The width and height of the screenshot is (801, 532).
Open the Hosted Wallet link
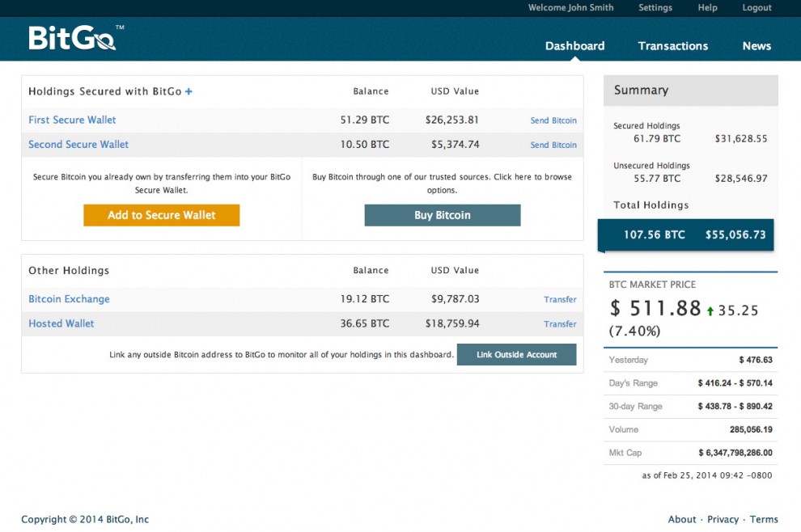point(61,323)
